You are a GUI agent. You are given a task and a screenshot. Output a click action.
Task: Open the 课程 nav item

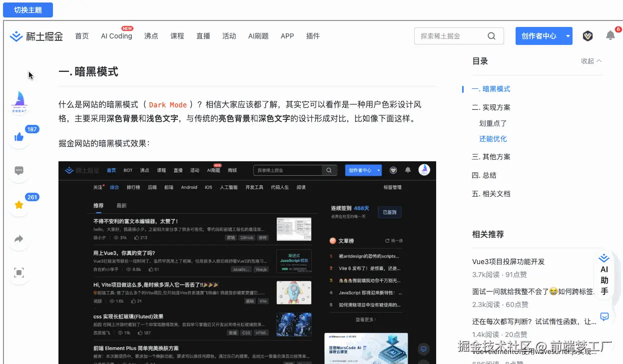pos(177,36)
